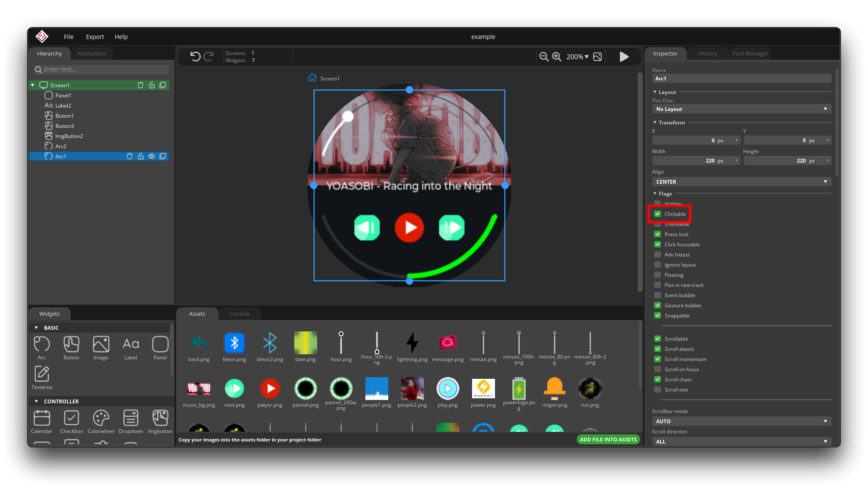Image resolution: width=868 pixels, height=488 pixels.
Task: Click ADD FILE INTO ASSETS button
Action: pos(608,439)
